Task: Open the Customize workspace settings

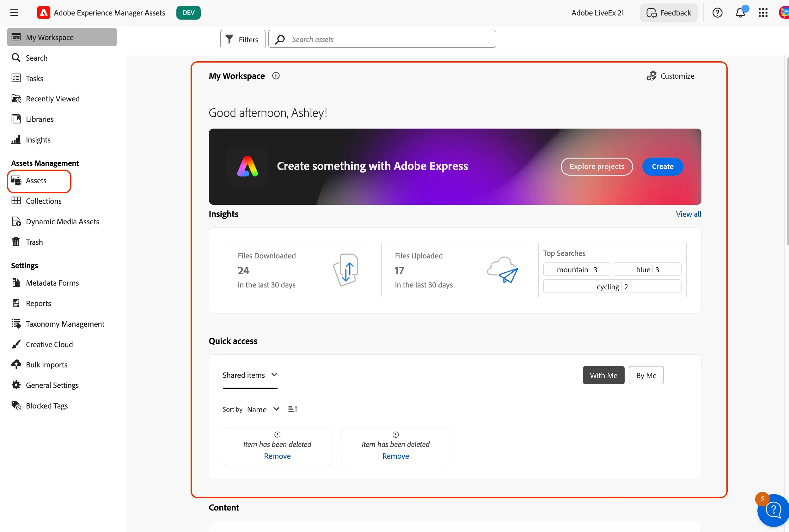Action: (670, 76)
